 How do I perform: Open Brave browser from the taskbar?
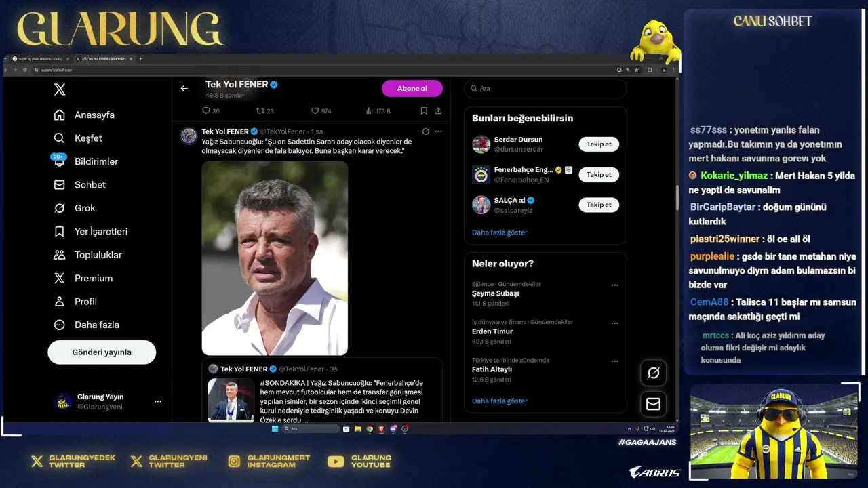tap(382, 429)
